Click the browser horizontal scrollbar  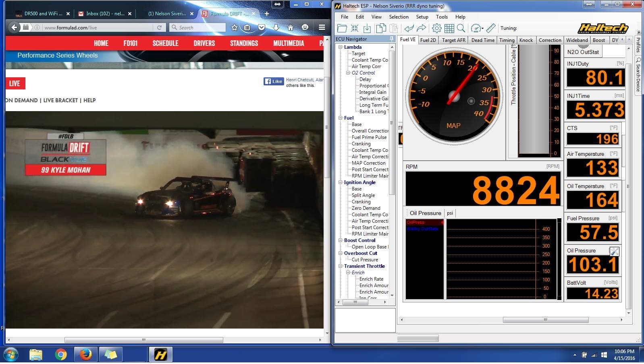[143, 340]
